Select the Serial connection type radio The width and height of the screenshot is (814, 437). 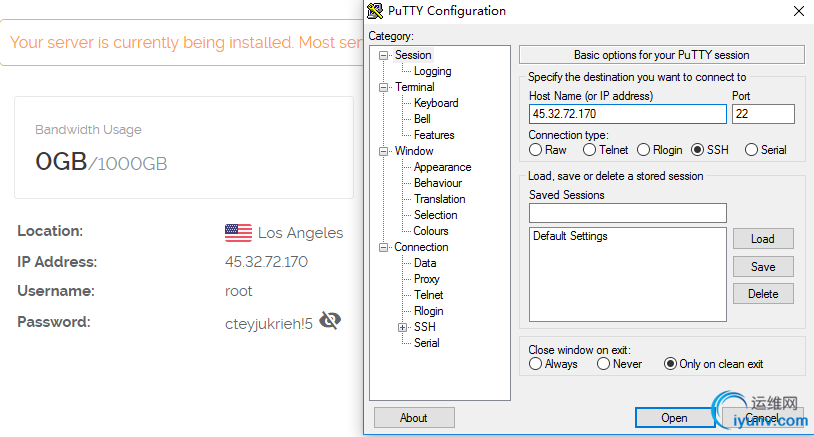[751, 150]
